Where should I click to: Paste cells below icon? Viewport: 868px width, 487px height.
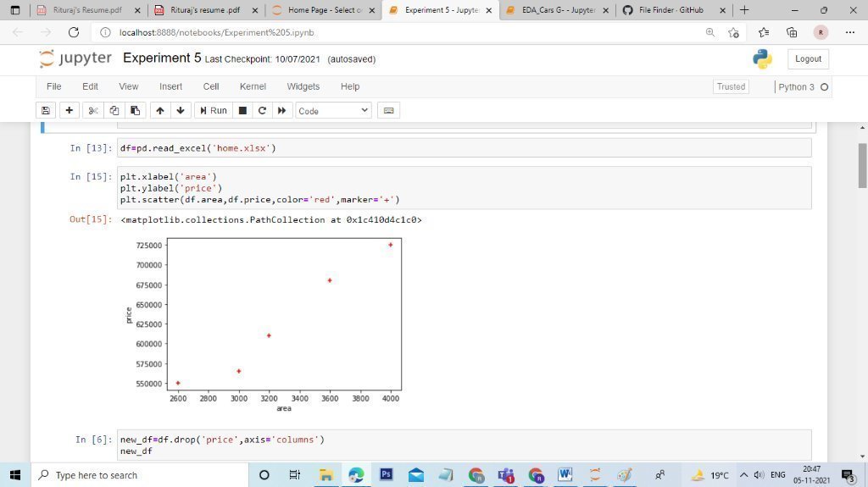tap(135, 111)
